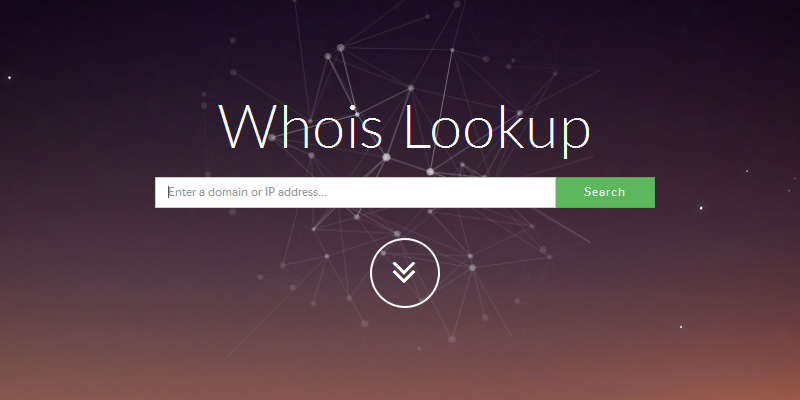Click the letter 'p' ending the Lookup title

coord(576,136)
